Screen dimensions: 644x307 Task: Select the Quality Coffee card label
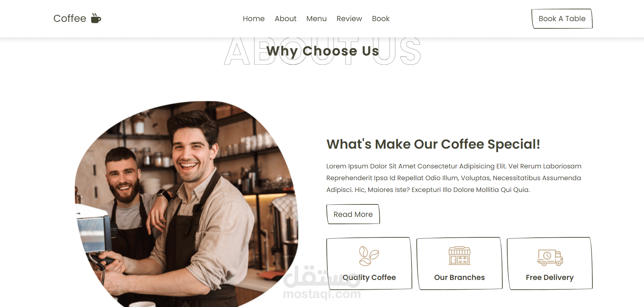coord(369,278)
